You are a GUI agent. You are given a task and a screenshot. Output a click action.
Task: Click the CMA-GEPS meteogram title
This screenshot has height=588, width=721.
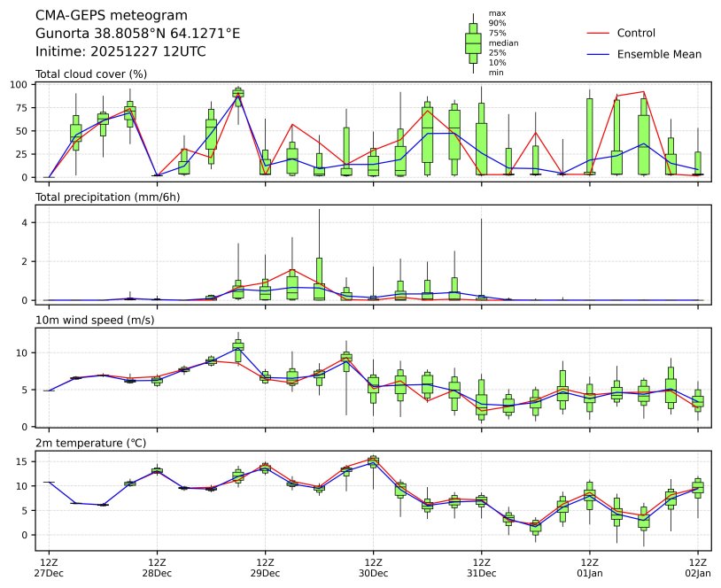tap(111, 15)
